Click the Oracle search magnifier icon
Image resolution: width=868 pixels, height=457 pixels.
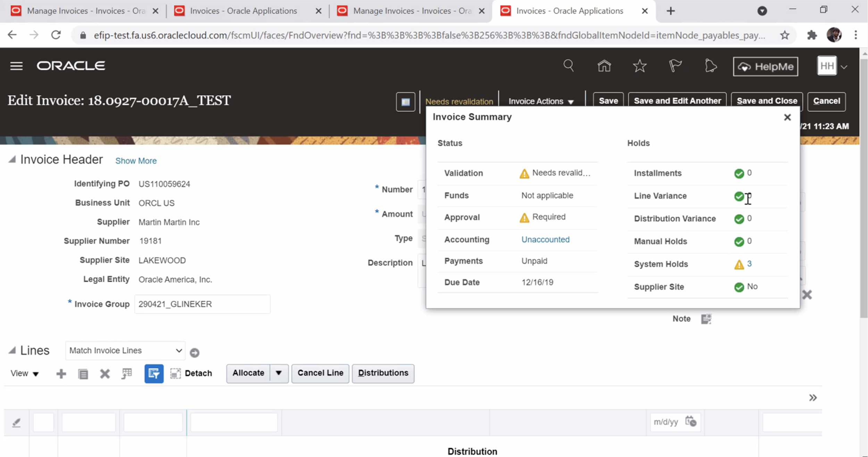pyautogui.click(x=568, y=66)
